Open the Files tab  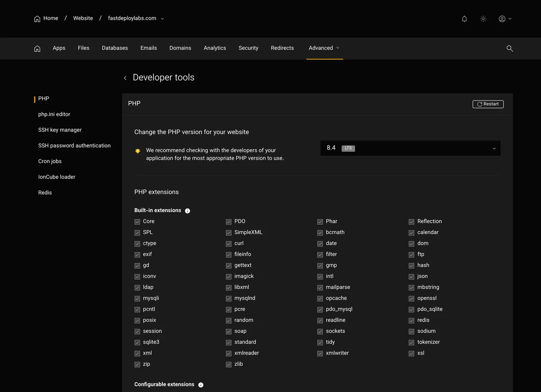pyautogui.click(x=83, y=48)
